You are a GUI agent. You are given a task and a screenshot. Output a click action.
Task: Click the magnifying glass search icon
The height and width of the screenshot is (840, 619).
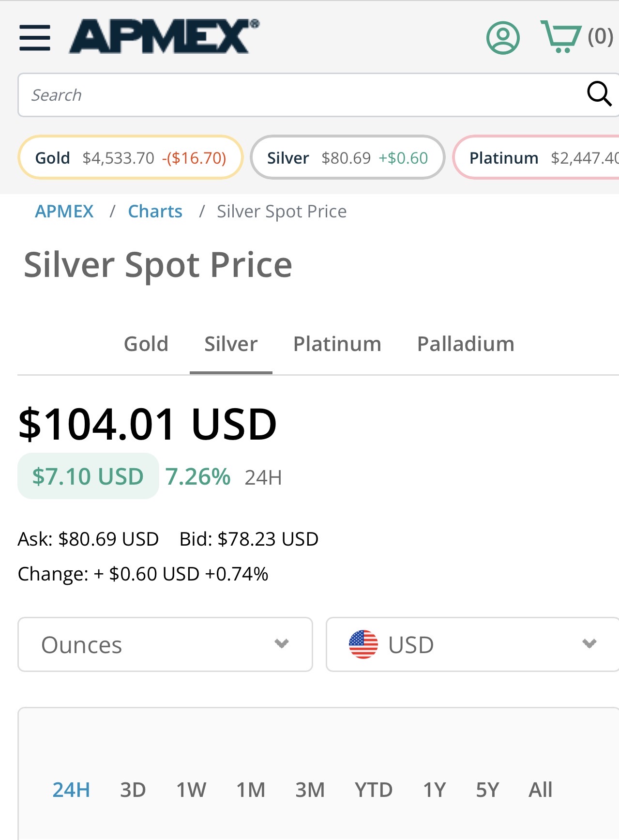click(x=599, y=94)
